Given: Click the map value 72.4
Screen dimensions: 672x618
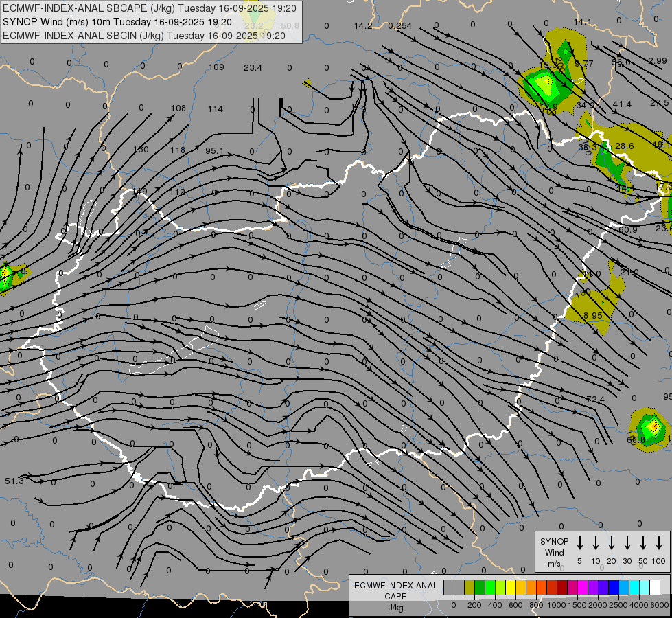Looking at the screenshot, I should (x=595, y=400).
